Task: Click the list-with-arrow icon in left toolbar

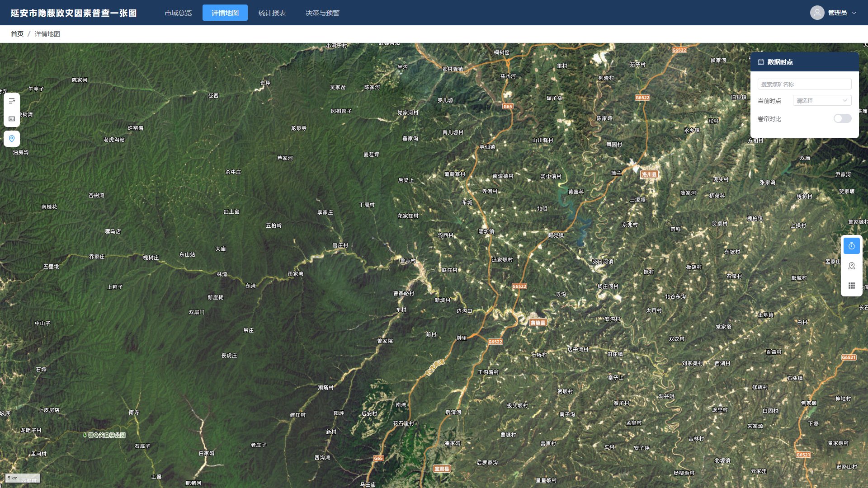Action: tap(12, 101)
